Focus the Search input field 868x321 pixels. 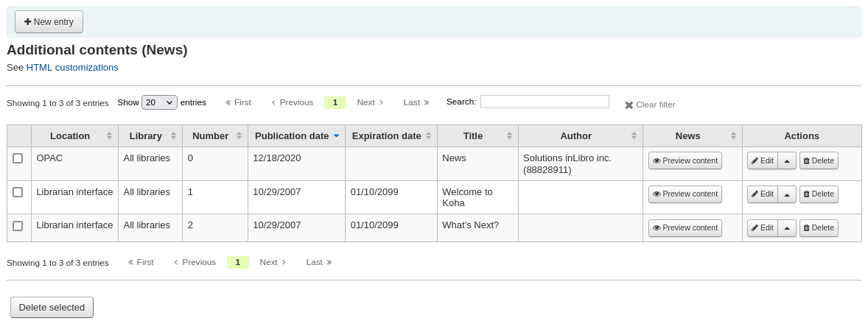click(545, 102)
